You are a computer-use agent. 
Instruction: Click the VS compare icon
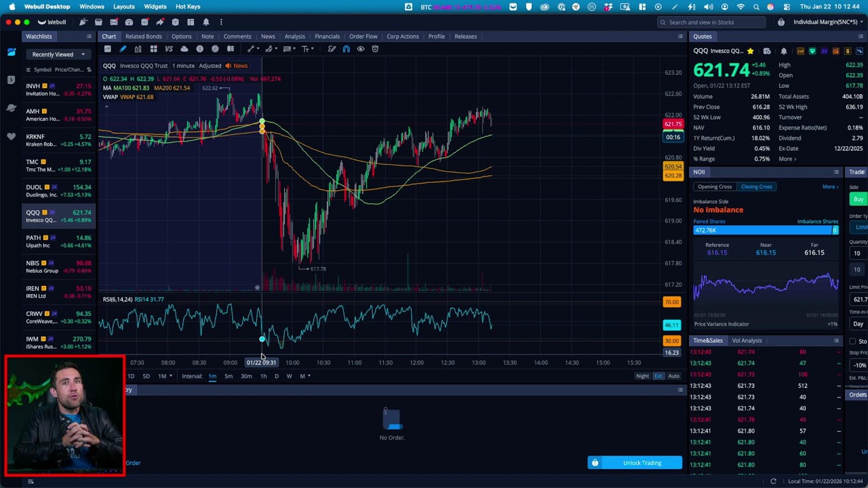[x=169, y=49]
